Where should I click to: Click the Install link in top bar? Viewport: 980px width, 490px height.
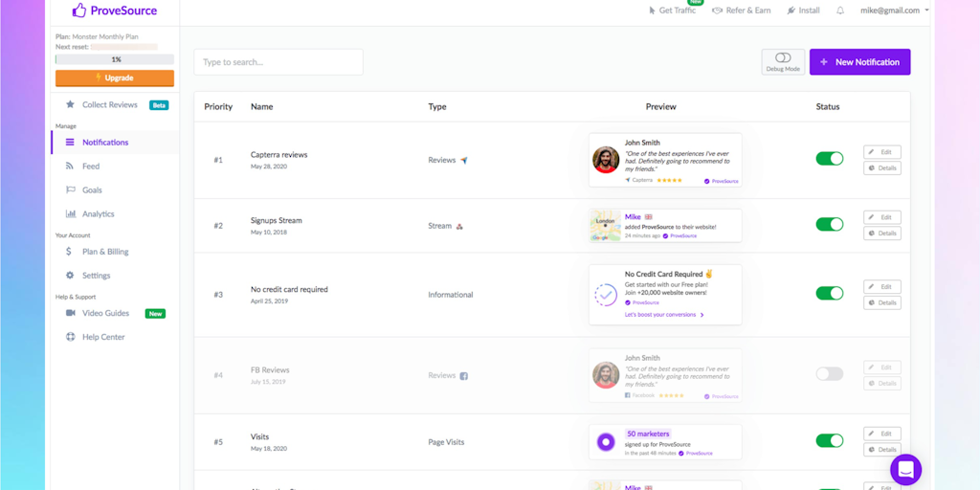pos(809,11)
